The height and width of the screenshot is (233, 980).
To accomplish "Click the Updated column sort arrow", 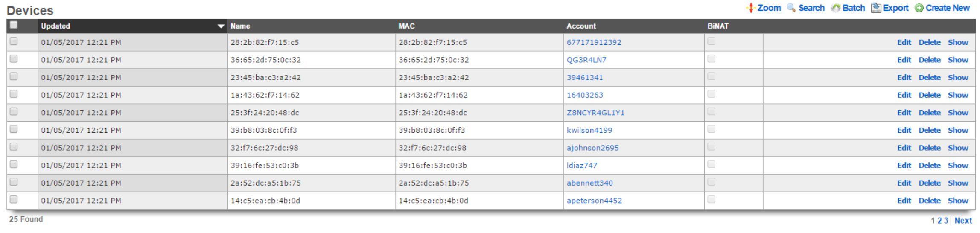I will coord(221,26).
